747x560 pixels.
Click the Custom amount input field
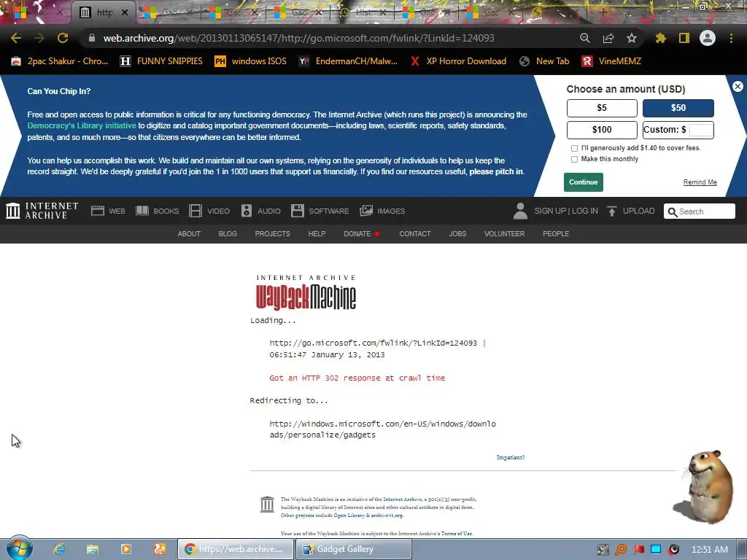click(701, 130)
